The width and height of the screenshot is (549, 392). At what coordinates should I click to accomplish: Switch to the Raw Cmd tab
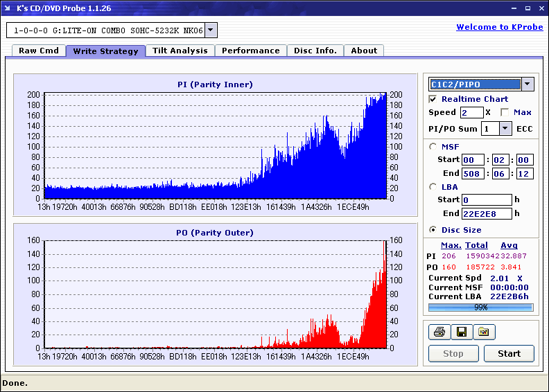pyautogui.click(x=39, y=51)
